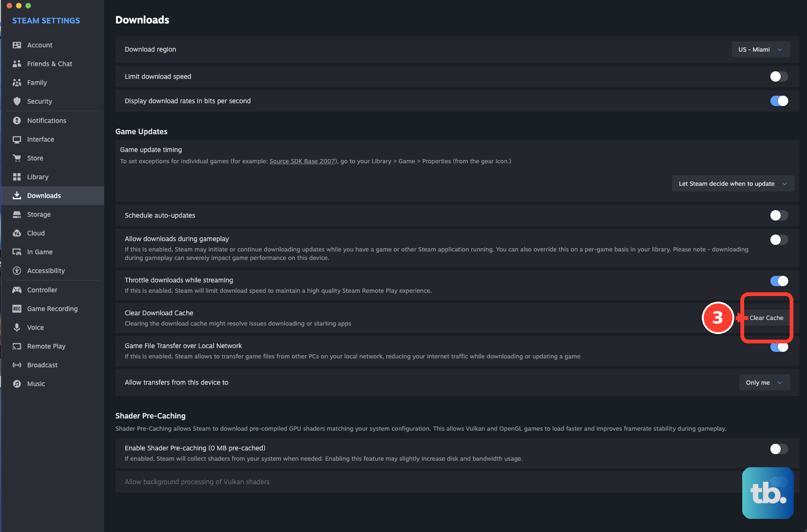807x532 pixels.
Task: Click the Shader Pre-Caching section heading
Action: coord(150,416)
